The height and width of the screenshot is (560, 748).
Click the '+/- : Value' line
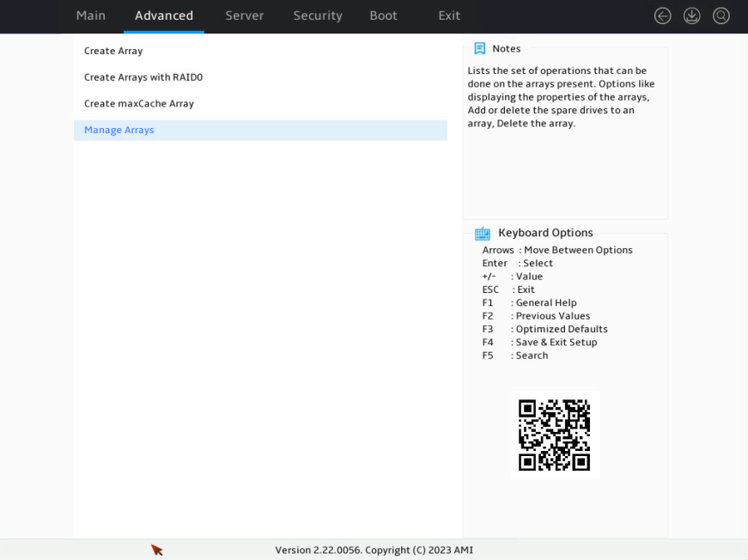(x=512, y=277)
